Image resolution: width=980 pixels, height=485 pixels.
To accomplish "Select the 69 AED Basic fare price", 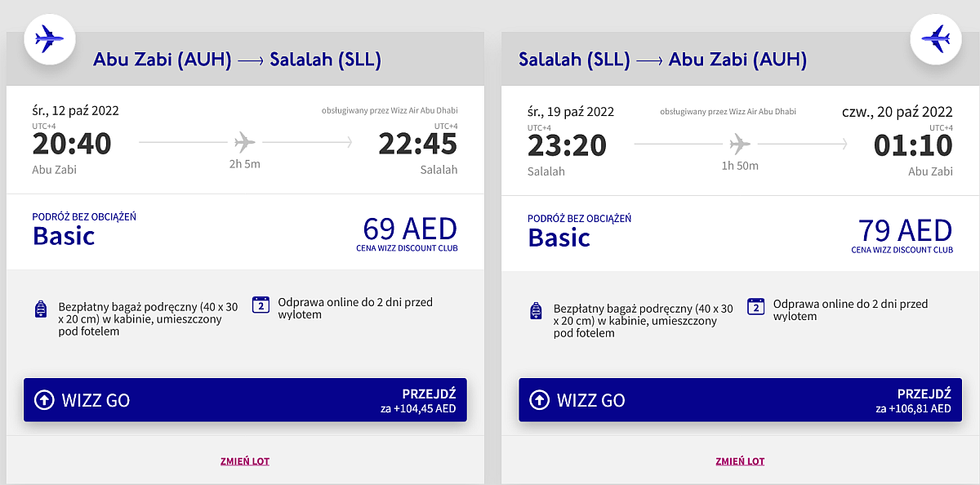I will pos(410,229).
